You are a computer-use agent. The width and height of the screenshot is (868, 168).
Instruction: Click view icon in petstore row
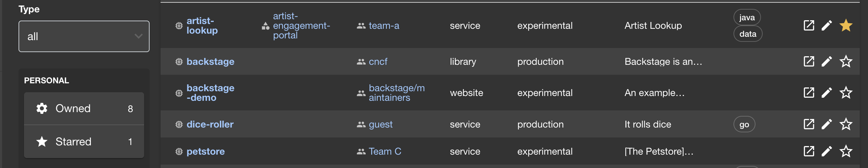tap(809, 151)
